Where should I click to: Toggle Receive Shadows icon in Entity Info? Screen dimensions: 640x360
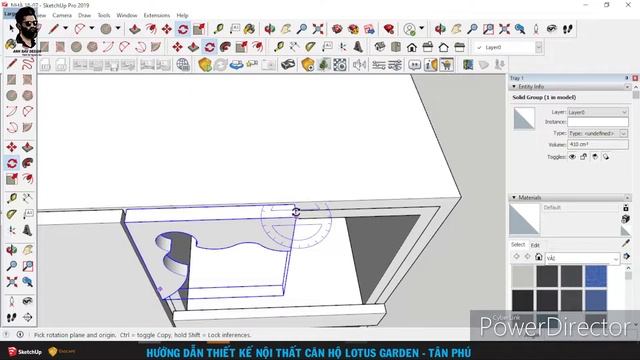pos(606,157)
